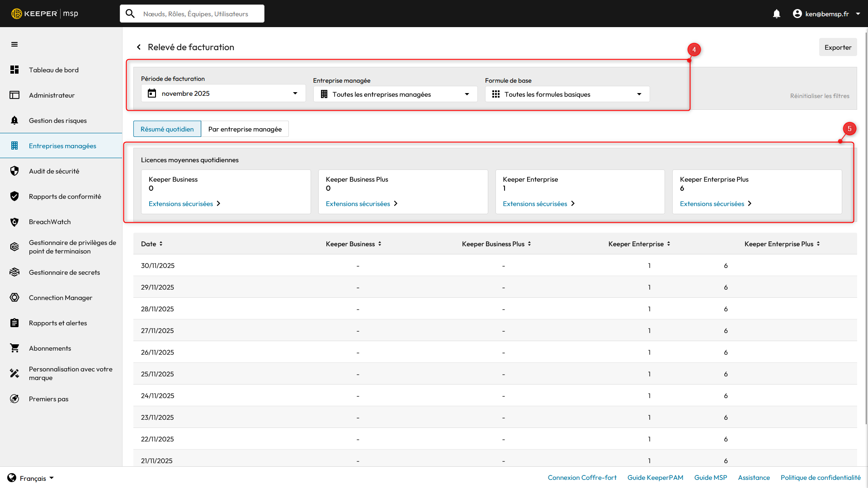Click the Gestionnaire de secrets icon
The width and height of the screenshot is (868, 488).
coord(14,272)
